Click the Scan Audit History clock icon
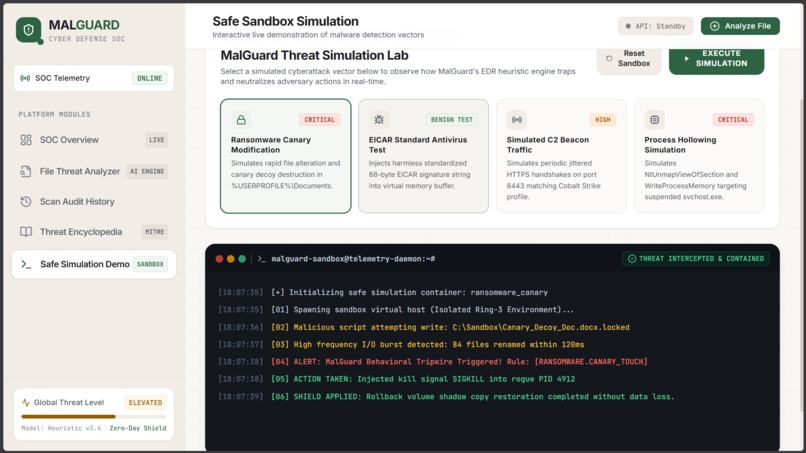 pyautogui.click(x=26, y=202)
